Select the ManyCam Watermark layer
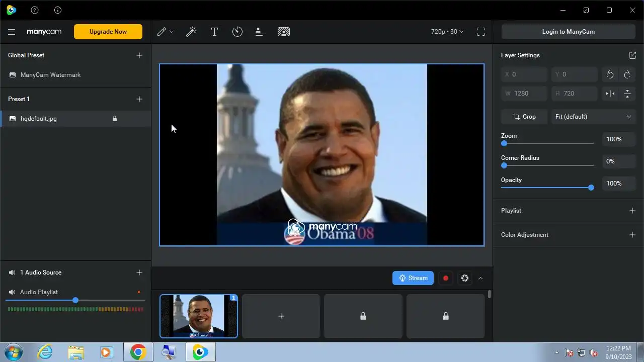 pos(75,75)
